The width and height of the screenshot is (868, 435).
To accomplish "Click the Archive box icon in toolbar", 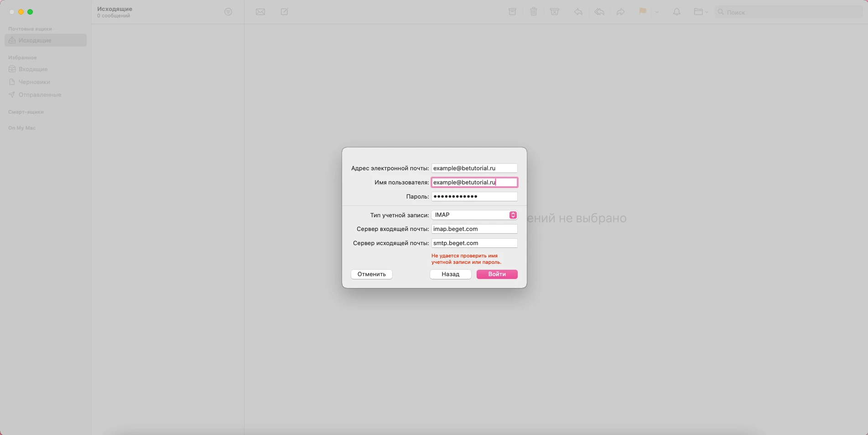I will point(512,12).
